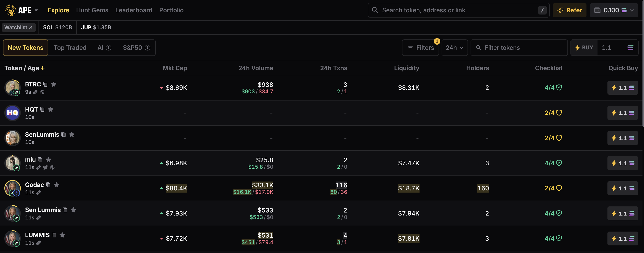Copy HQT token address icon
This screenshot has width=644, height=253.
43,109
